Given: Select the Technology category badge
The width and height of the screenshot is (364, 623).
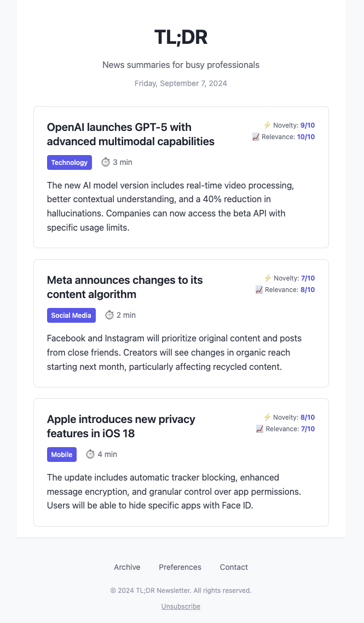Looking at the screenshot, I should pyautogui.click(x=70, y=162).
